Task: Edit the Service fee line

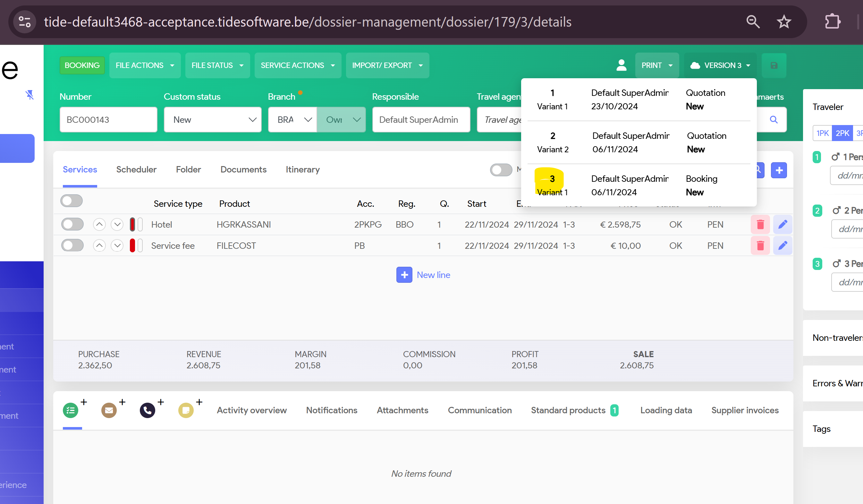Action: tap(782, 246)
